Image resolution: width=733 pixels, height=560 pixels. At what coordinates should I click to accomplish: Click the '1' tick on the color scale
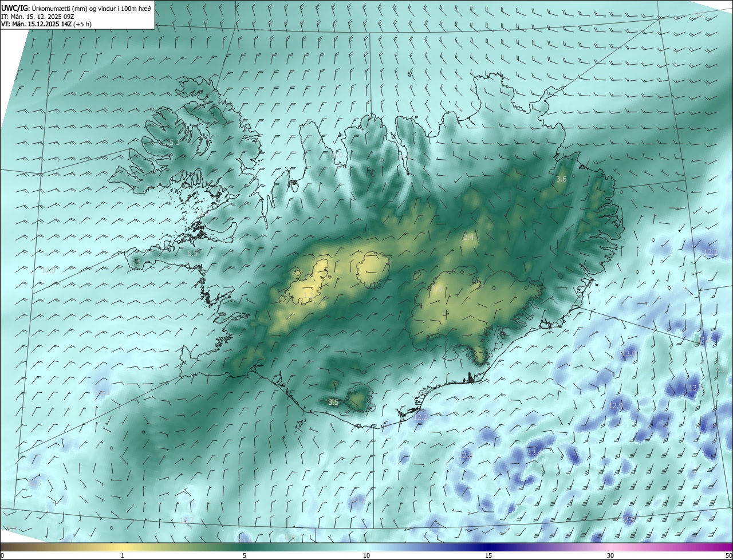pos(123,556)
